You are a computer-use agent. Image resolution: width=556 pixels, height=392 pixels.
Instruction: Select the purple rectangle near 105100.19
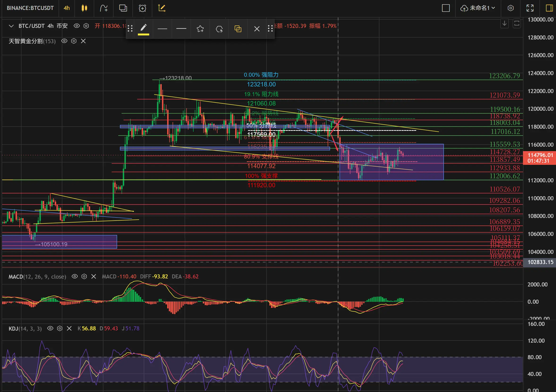click(59, 242)
